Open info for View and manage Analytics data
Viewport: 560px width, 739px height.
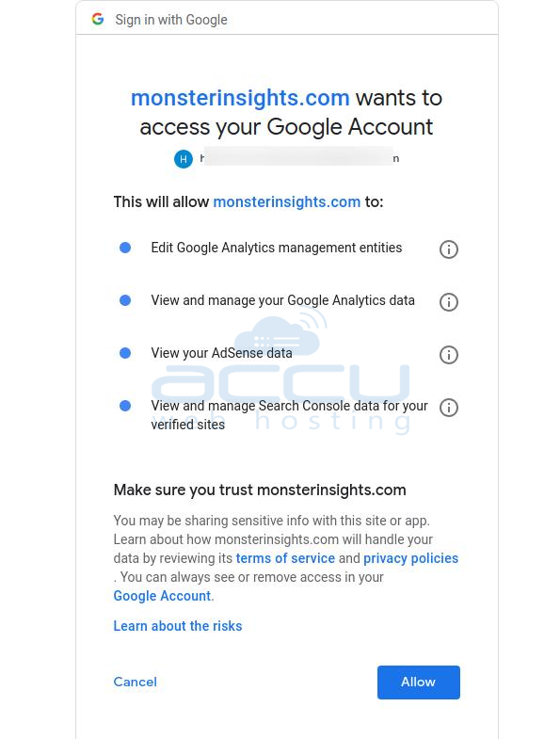pos(448,301)
